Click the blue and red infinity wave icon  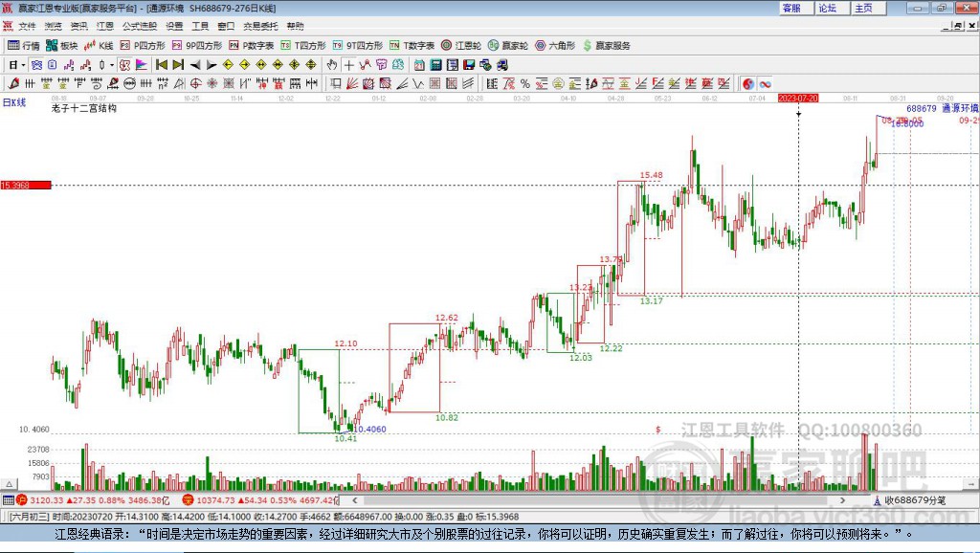765,84
